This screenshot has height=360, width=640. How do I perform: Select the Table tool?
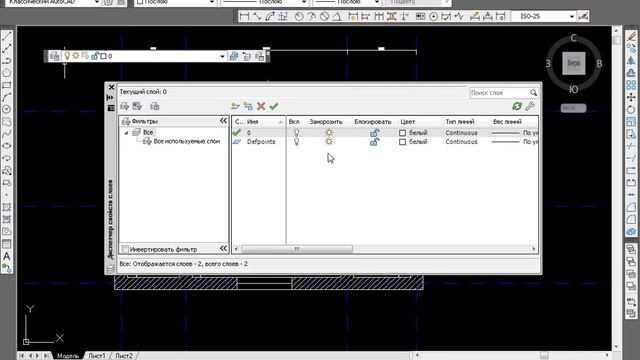(7, 244)
